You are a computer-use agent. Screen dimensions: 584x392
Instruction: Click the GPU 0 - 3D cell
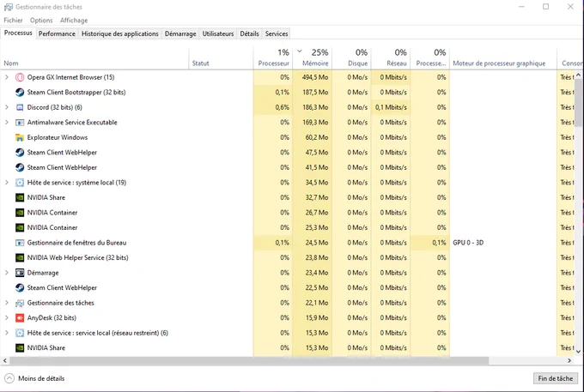coord(468,243)
